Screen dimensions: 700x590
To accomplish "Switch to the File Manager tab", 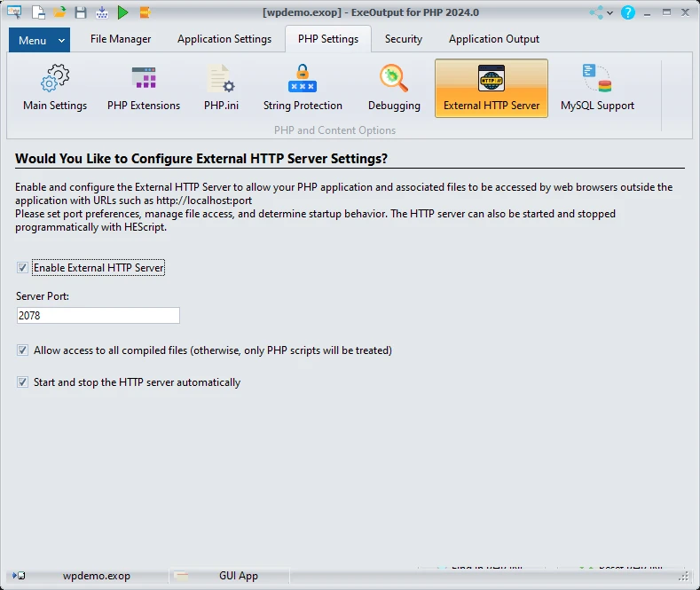I will click(x=121, y=39).
